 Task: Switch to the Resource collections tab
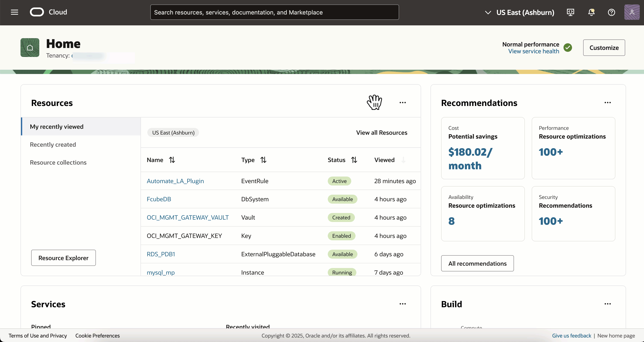click(58, 162)
